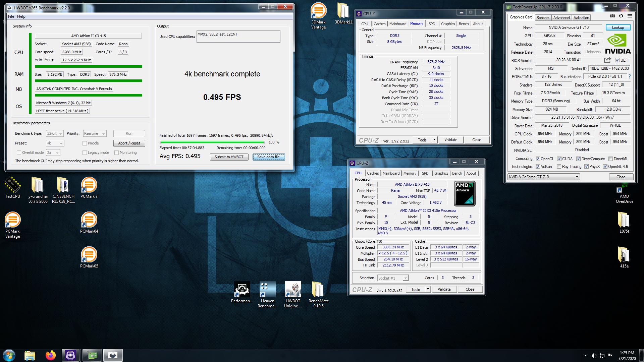Viewport: 644px width, 362px height.
Task: Launch the PCMark04 shortcut
Action: click(89, 222)
